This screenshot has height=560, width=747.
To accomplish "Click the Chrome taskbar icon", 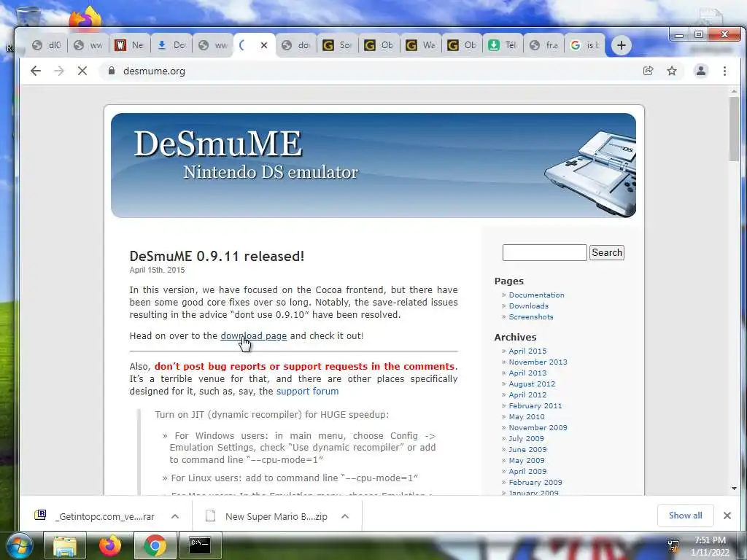I will coord(155,545).
